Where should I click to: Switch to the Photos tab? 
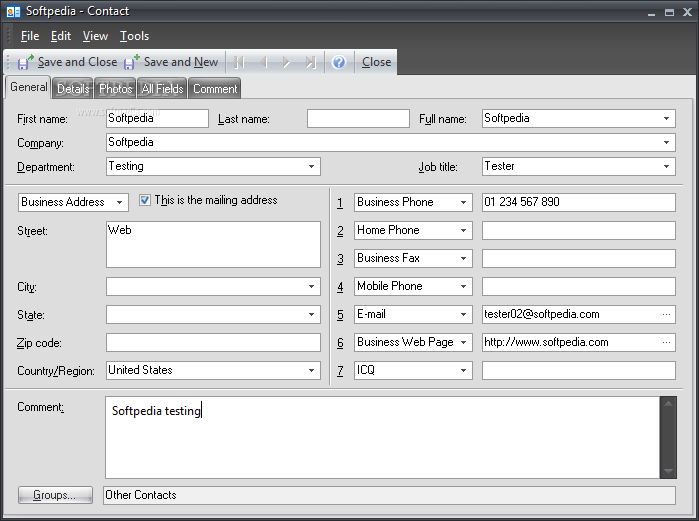pyautogui.click(x=115, y=89)
